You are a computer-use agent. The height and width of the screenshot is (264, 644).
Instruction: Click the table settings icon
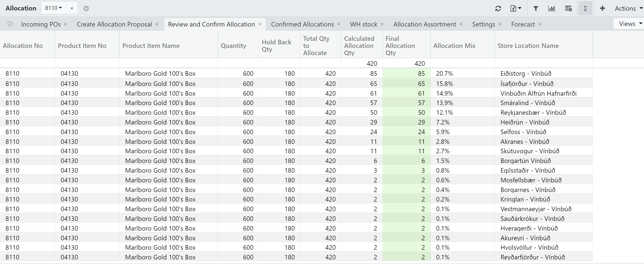tap(568, 8)
